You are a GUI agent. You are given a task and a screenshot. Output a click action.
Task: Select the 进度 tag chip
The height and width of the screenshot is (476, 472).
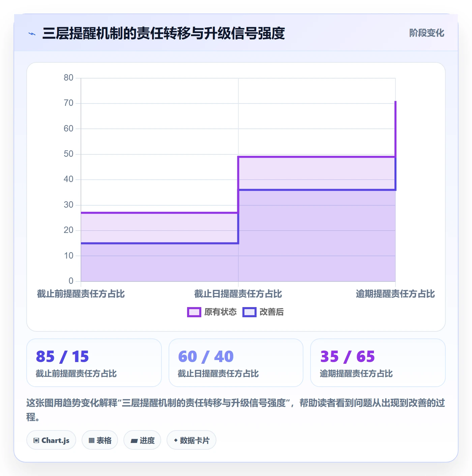click(x=142, y=440)
